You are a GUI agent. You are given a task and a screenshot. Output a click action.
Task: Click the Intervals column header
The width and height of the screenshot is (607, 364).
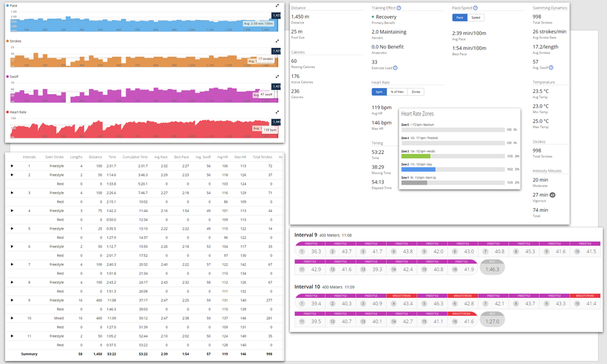tap(29, 157)
